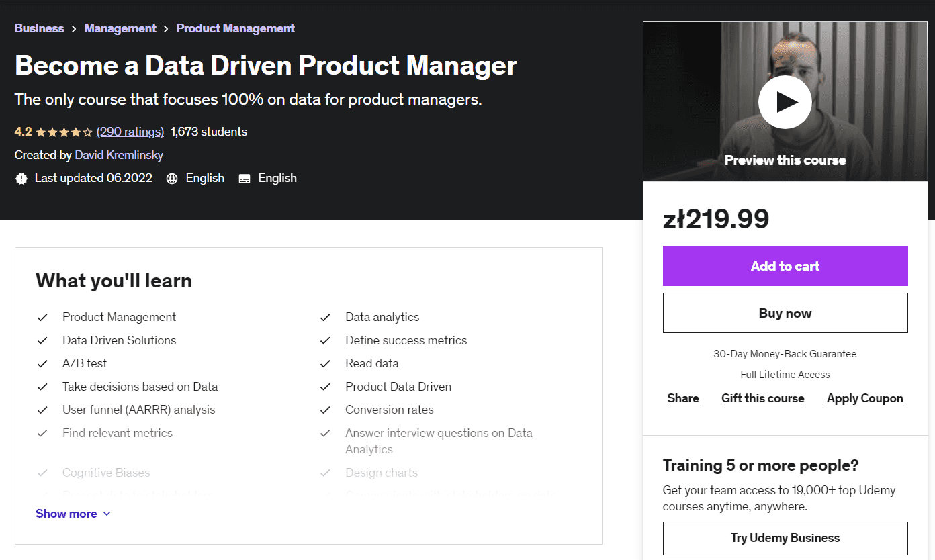Viewport: 935px width, 560px height.
Task: Expand the Show more learning list
Action: [66, 514]
